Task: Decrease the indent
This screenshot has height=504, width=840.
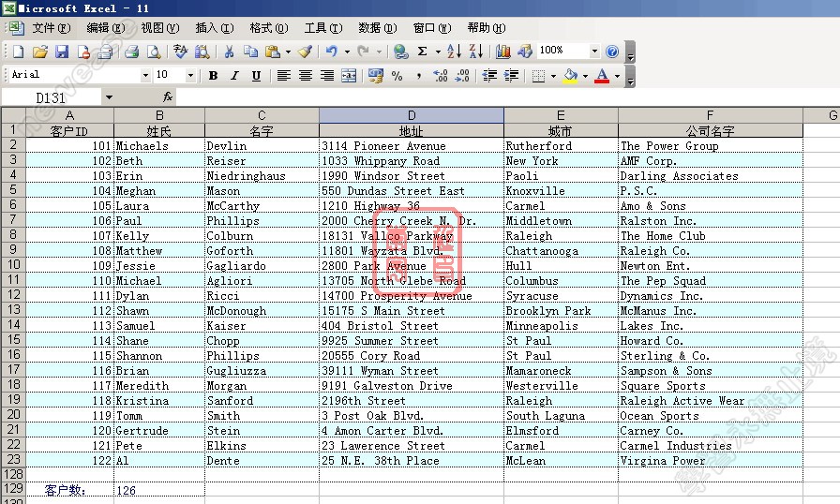Action: 489,76
